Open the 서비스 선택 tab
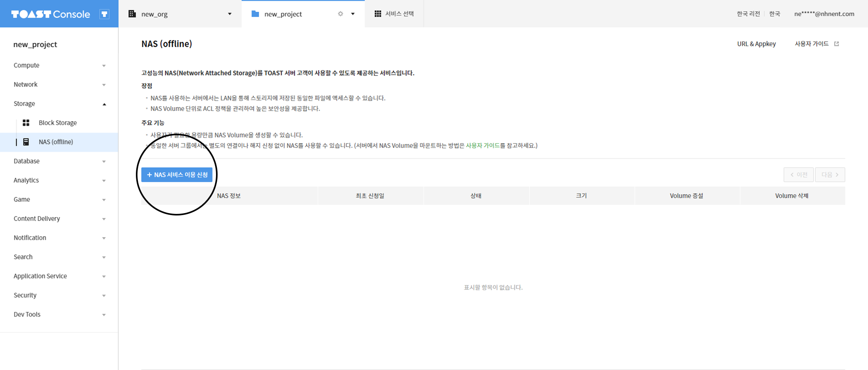868x370 pixels. 394,14
